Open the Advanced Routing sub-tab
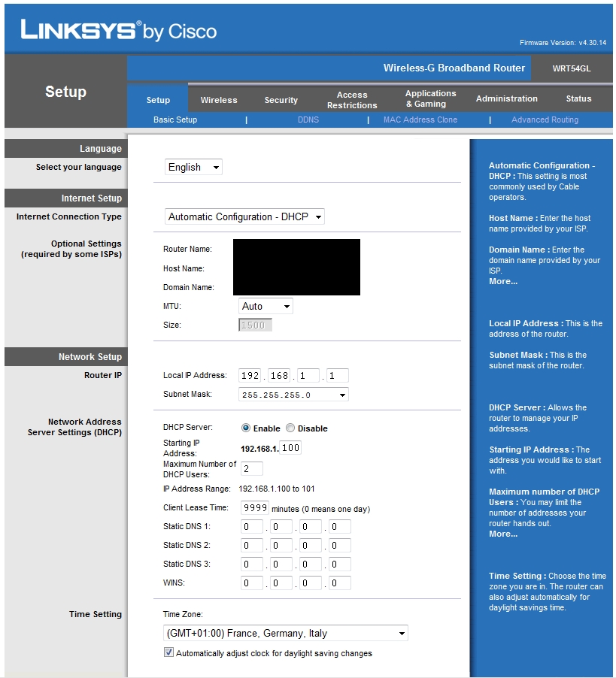The height and width of the screenshot is (678, 616). (545, 120)
